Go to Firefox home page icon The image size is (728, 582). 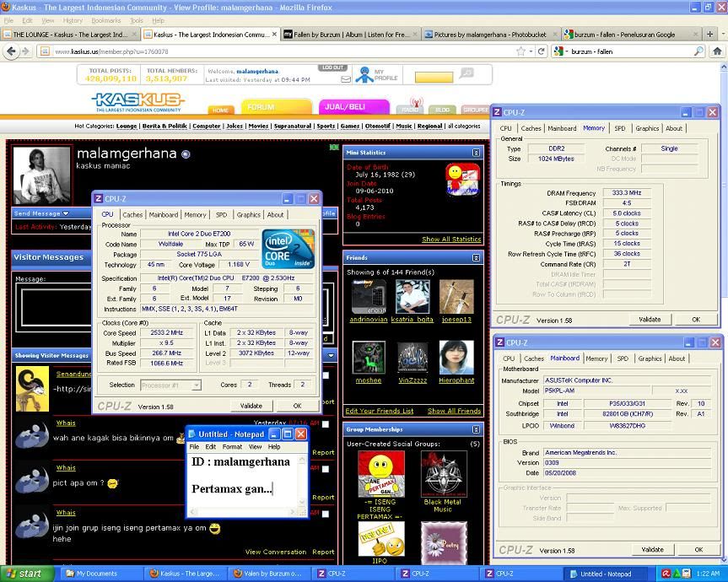(x=717, y=51)
